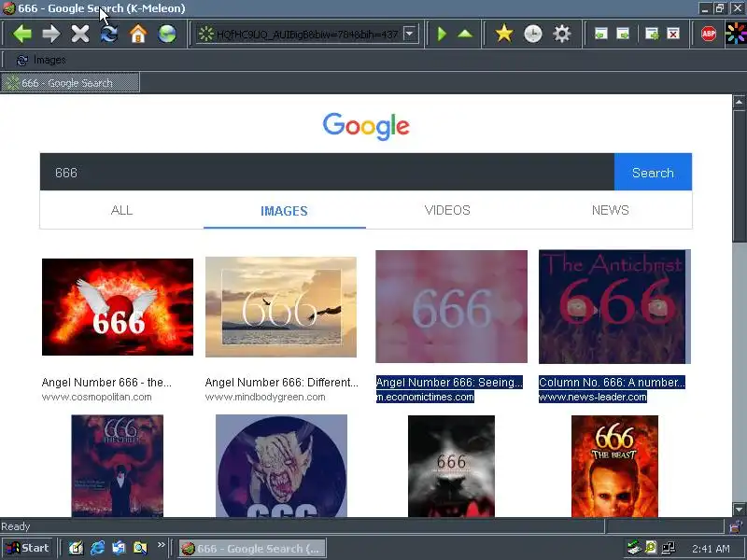This screenshot has width=747, height=560.
Task: Open the home page
Action: 138,34
